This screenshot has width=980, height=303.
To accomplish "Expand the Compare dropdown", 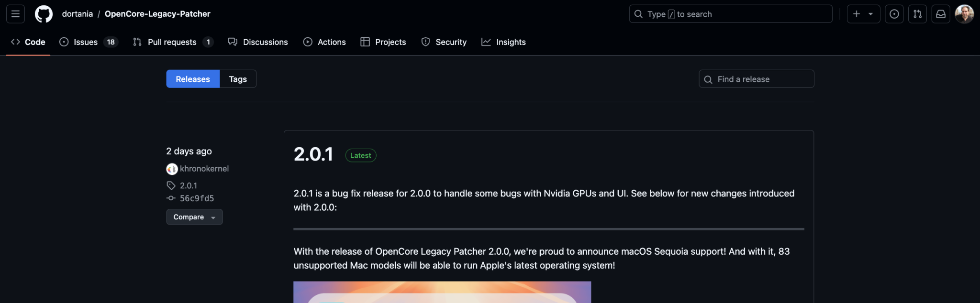I will coord(194,217).
